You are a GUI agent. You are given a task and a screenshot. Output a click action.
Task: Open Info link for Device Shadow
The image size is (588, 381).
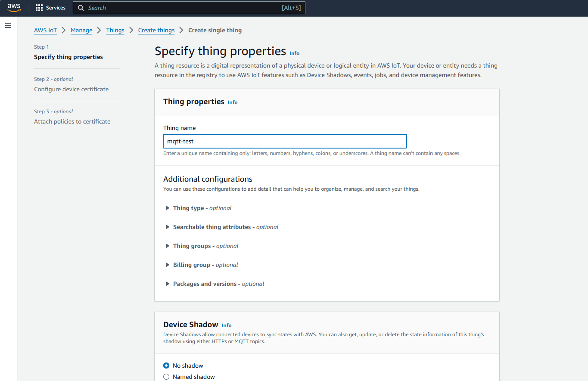pyautogui.click(x=227, y=325)
